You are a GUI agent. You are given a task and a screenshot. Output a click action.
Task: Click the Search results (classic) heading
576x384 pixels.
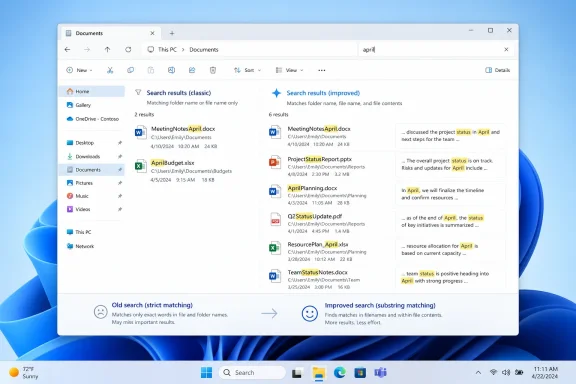click(x=179, y=93)
